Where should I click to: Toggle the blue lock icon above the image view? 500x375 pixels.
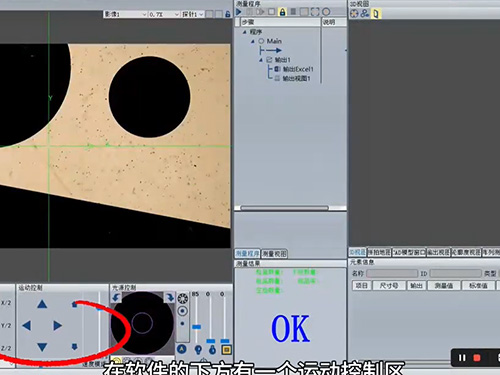click(228, 14)
